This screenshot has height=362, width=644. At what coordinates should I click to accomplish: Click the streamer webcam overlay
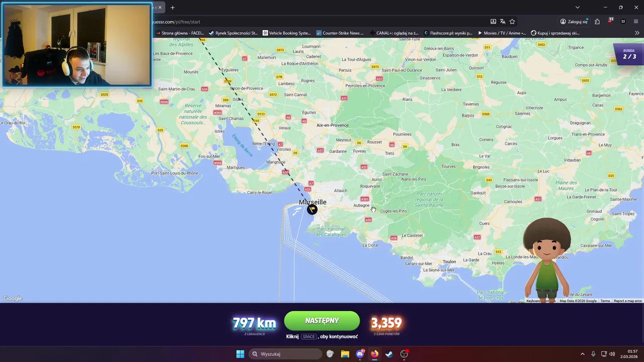click(76, 44)
